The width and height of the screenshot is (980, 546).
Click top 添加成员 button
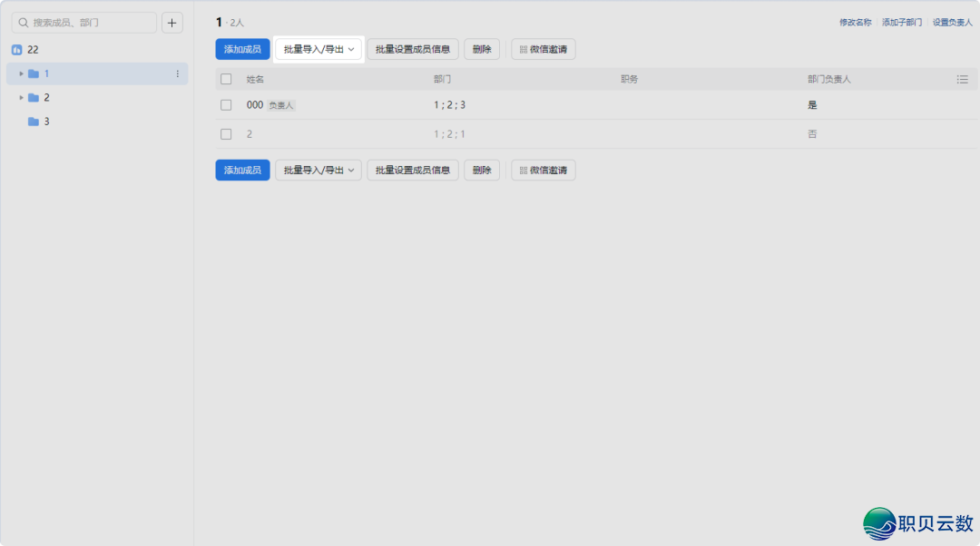242,49
